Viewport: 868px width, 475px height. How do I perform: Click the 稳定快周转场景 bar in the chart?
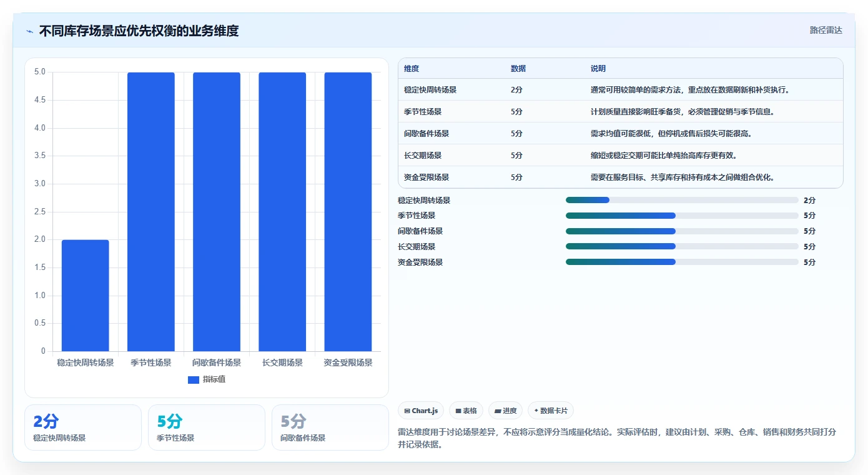(x=85, y=295)
